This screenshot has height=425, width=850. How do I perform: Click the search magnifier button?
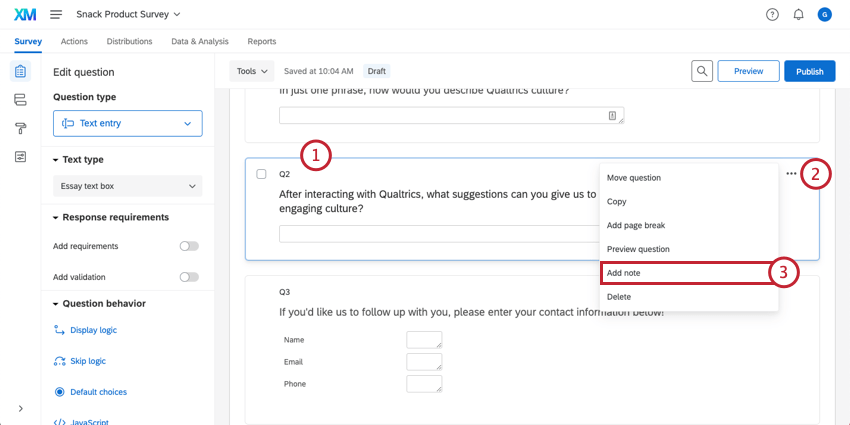click(703, 71)
